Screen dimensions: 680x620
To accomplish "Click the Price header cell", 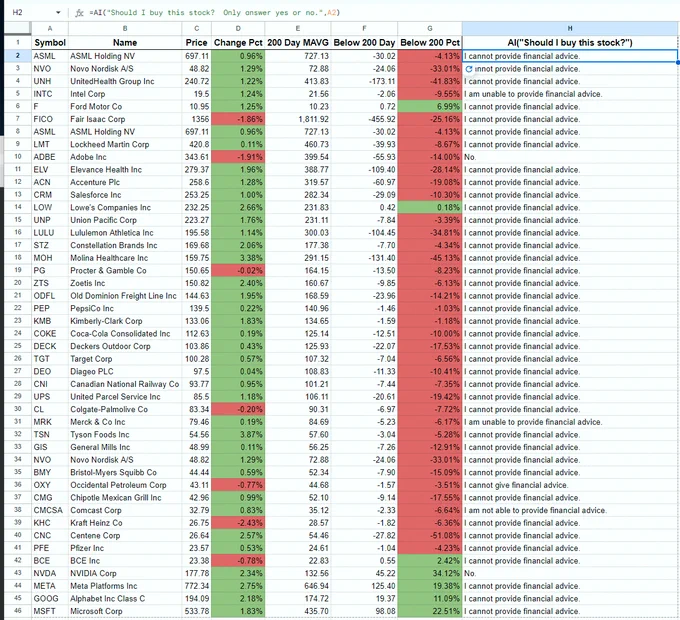I will pyautogui.click(x=196, y=42).
